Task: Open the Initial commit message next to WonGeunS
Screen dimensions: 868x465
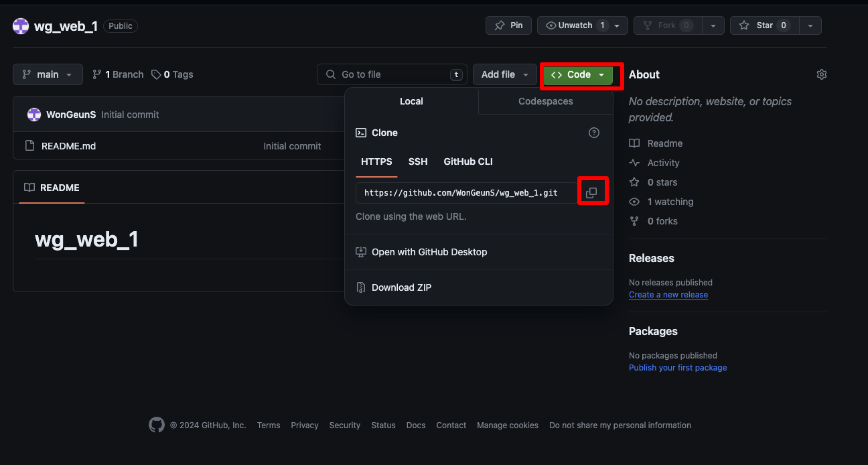Action: coord(130,115)
